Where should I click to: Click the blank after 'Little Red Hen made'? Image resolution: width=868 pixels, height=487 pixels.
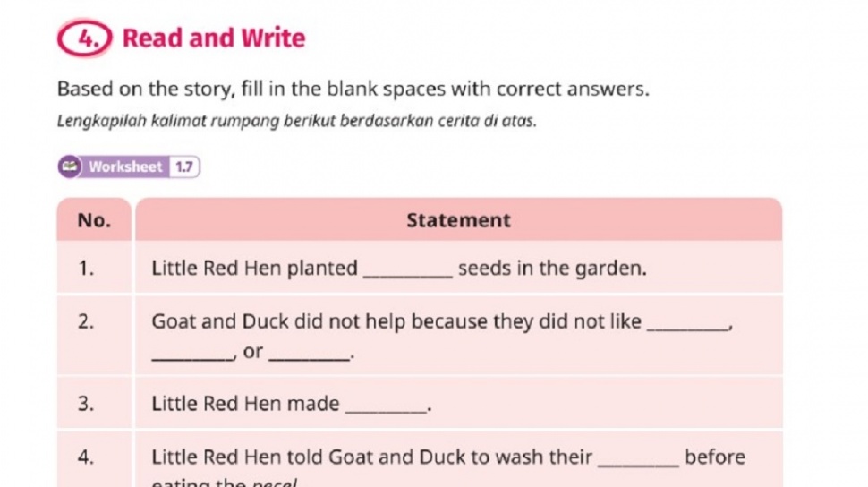click(386, 407)
